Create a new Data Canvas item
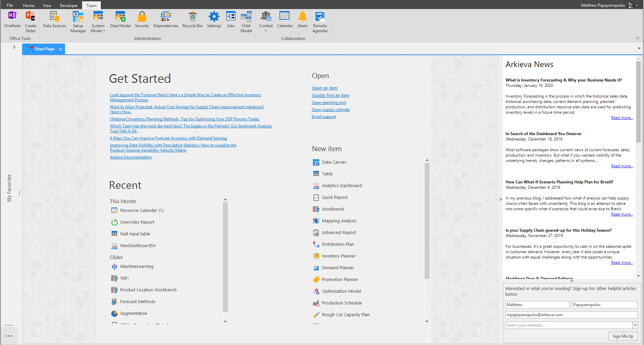Viewport: 644px width, 345px height. coord(330,162)
